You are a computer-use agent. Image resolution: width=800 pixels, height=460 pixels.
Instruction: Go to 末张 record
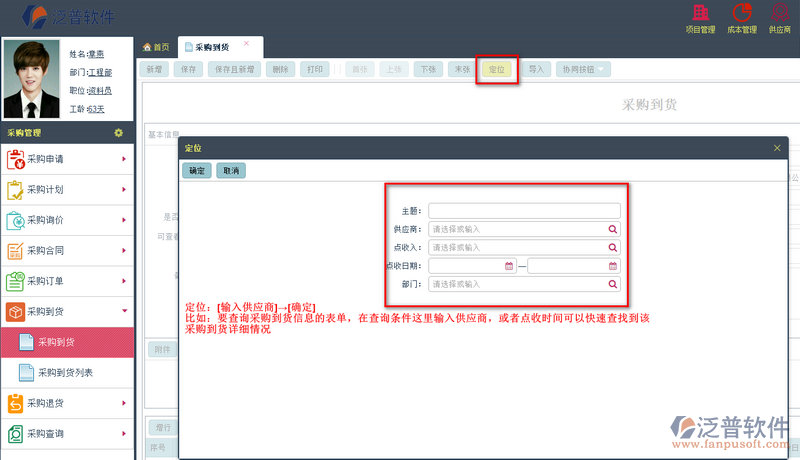(462, 69)
